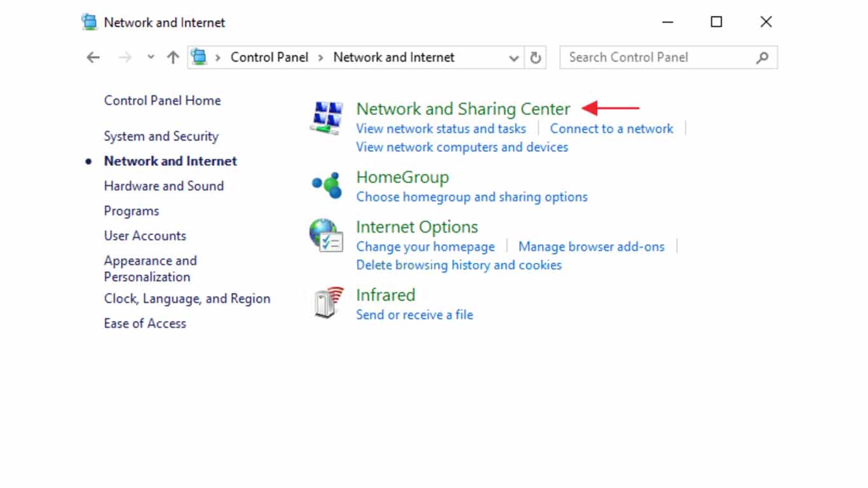The height and width of the screenshot is (488, 868).
Task: Click the search magnifier icon
Action: [x=762, y=57]
